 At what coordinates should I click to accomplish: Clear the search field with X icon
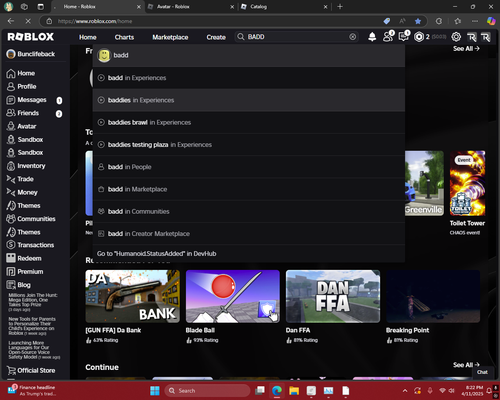[x=353, y=37]
